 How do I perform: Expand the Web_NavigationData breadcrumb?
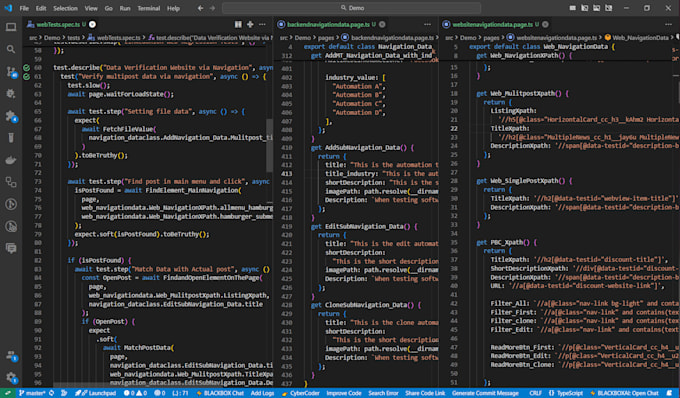636,38
